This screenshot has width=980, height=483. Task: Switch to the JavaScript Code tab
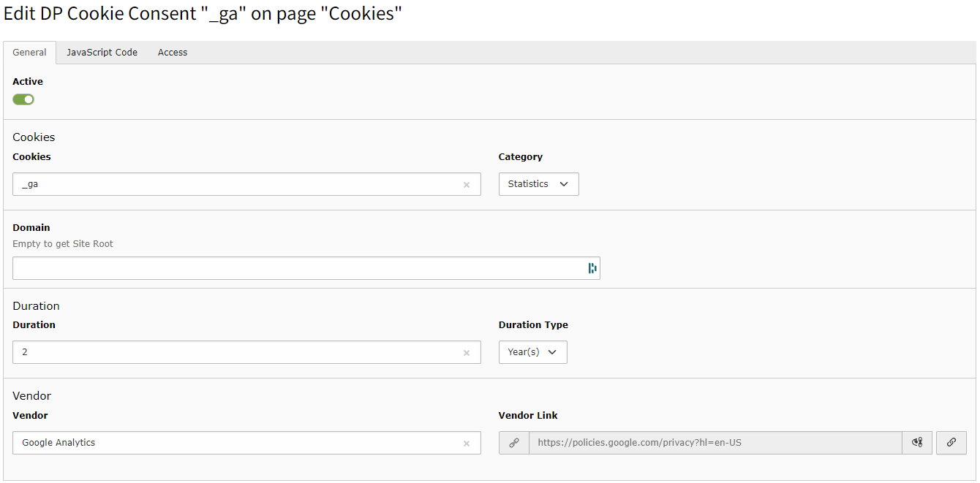tap(102, 53)
